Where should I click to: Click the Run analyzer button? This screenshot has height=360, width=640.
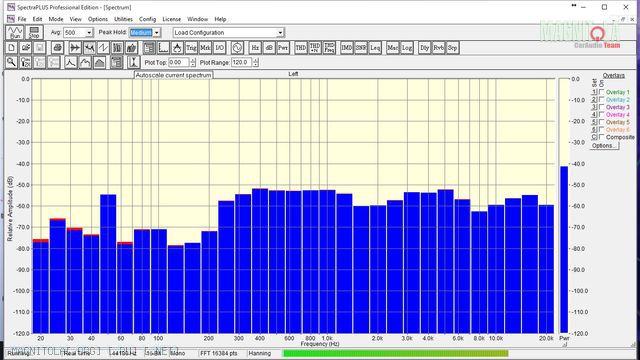click(x=15, y=32)
